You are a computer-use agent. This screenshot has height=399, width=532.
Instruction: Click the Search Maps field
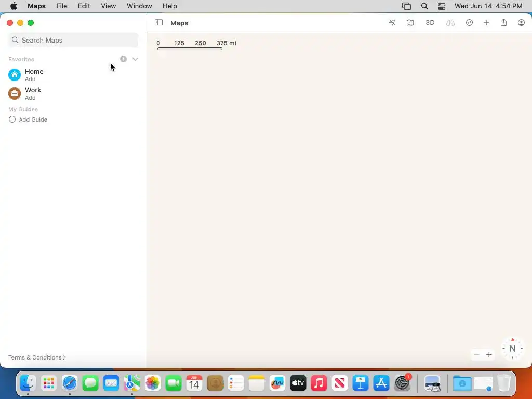73,40
